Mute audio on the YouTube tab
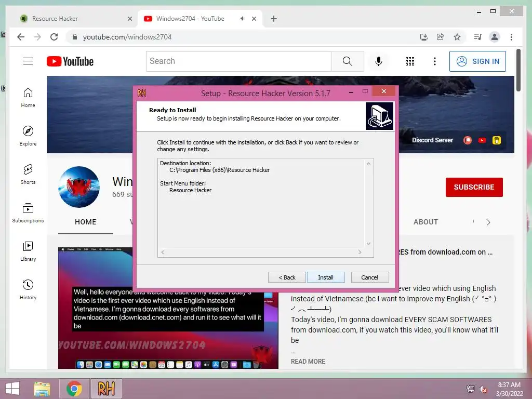 click(243, 18)
